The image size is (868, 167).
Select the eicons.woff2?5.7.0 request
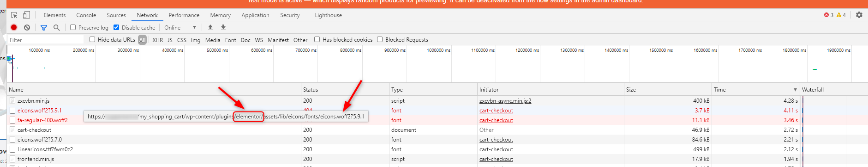[x=39, y=139]
